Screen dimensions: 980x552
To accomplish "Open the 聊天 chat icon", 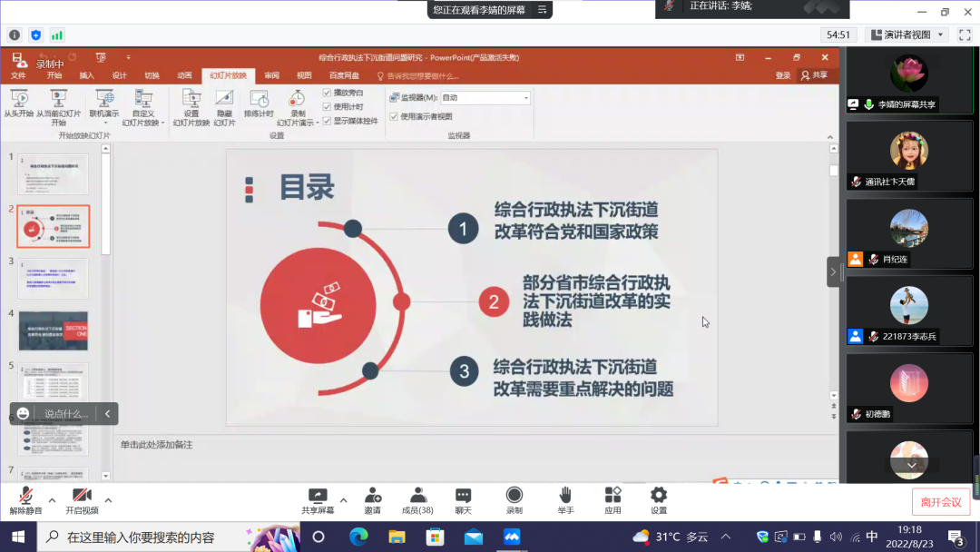I will point(463,496).
